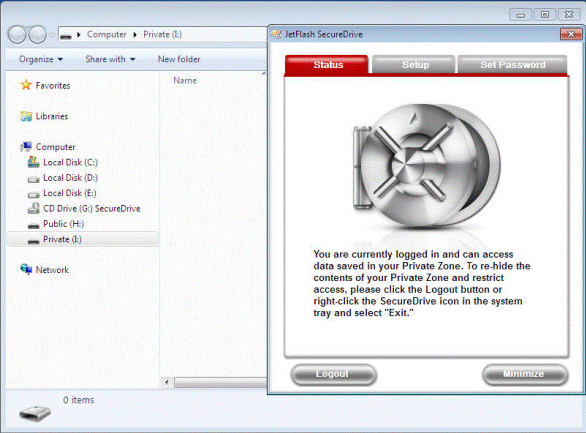Screen dimensions: 586x433
Task: Click the Computer monitor icon
Action: pyautogui.click(x=26, y=146)
